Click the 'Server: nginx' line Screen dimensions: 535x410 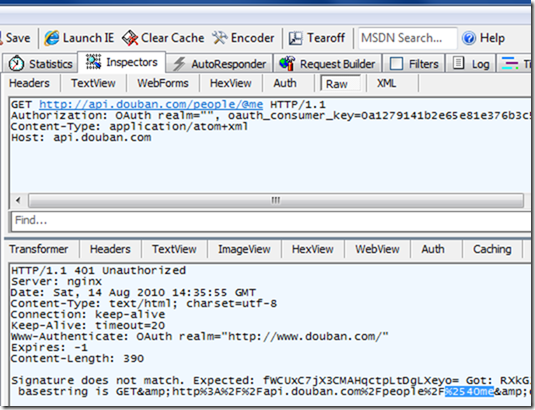56,282
